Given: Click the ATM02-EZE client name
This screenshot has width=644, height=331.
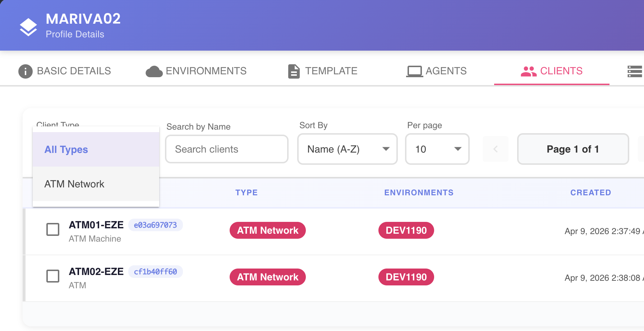Looking at the screenshot, I should [96, 272].
